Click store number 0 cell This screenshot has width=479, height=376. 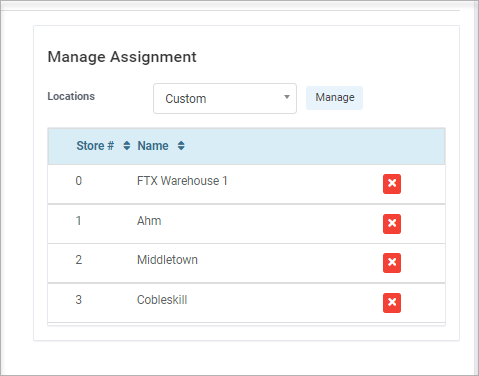[79, 181]
